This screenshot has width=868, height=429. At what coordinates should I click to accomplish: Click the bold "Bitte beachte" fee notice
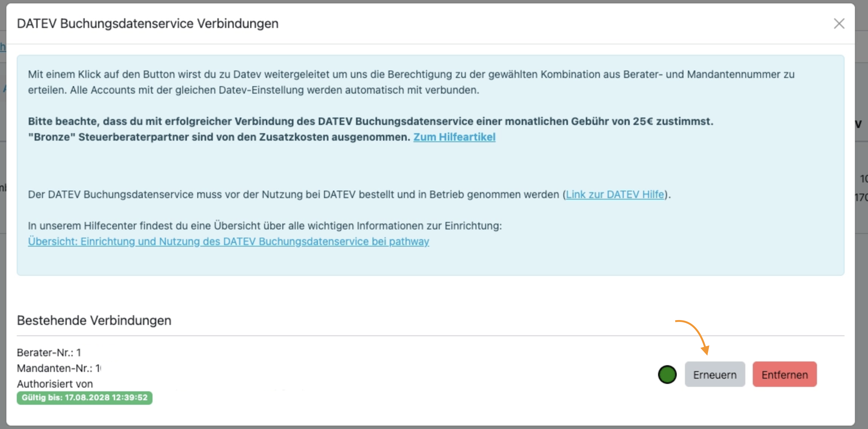tap(371, 129)
